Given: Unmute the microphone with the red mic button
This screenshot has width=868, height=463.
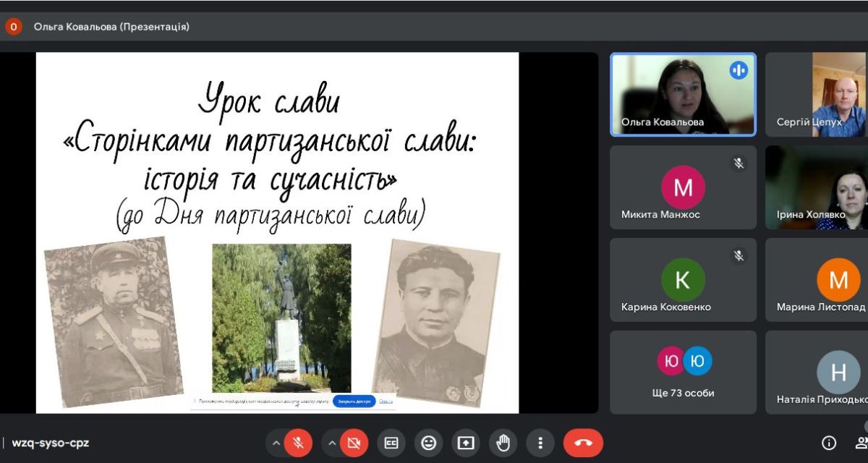Looking at the screenshot, I should (x=298, y=443).
